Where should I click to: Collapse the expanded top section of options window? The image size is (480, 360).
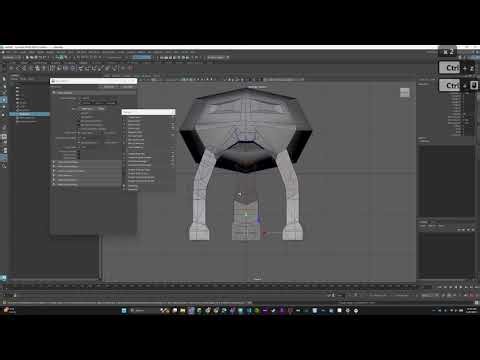click(x=54, y=92)
